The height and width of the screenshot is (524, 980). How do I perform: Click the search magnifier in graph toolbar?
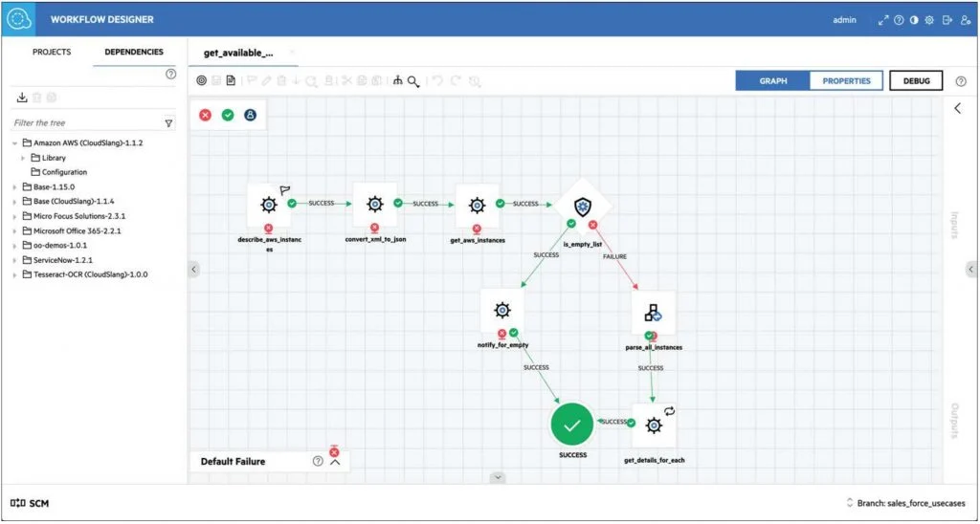(413, 81)
